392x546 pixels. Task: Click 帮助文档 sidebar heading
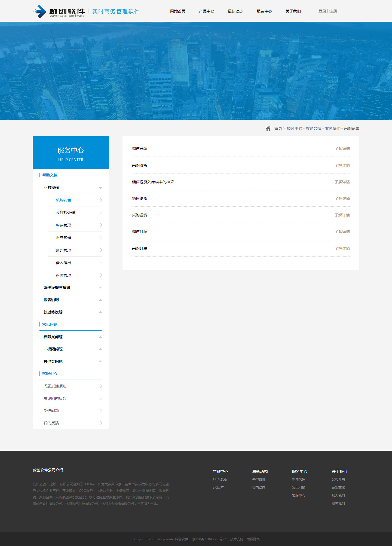pyautogui.click(x=50, y=175)
